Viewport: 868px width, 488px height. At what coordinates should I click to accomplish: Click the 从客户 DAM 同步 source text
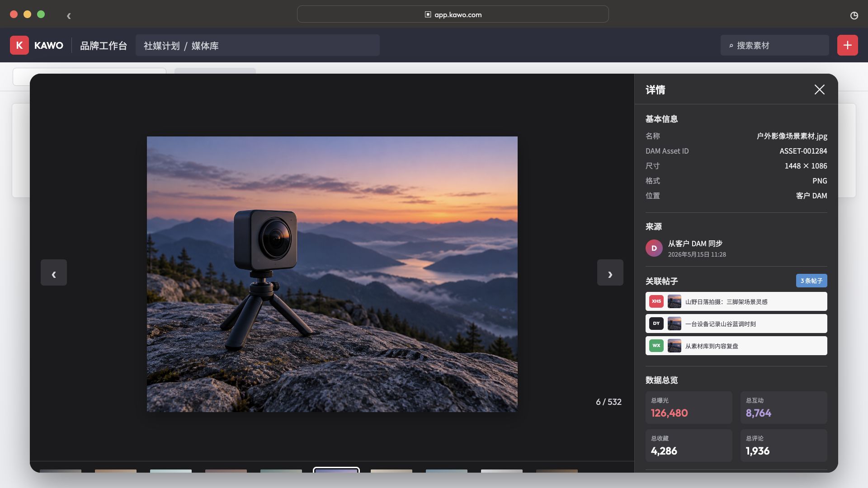[x=695, y=244]
